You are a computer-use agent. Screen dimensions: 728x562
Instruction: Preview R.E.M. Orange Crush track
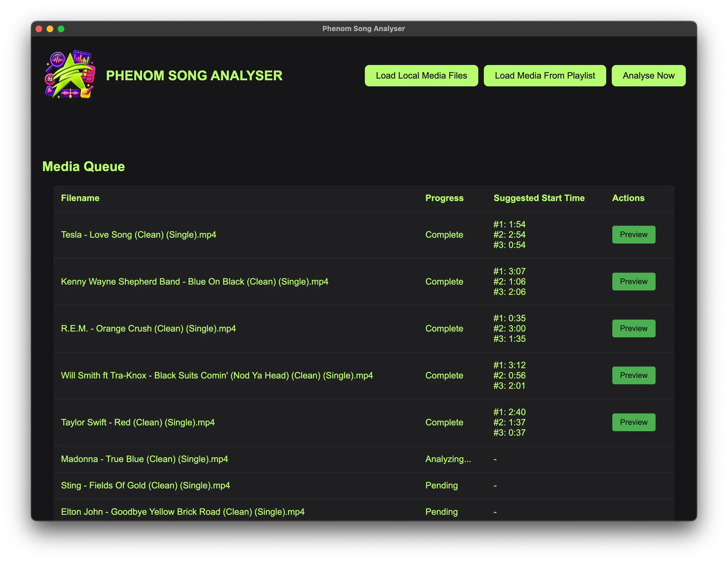[633, 328]
